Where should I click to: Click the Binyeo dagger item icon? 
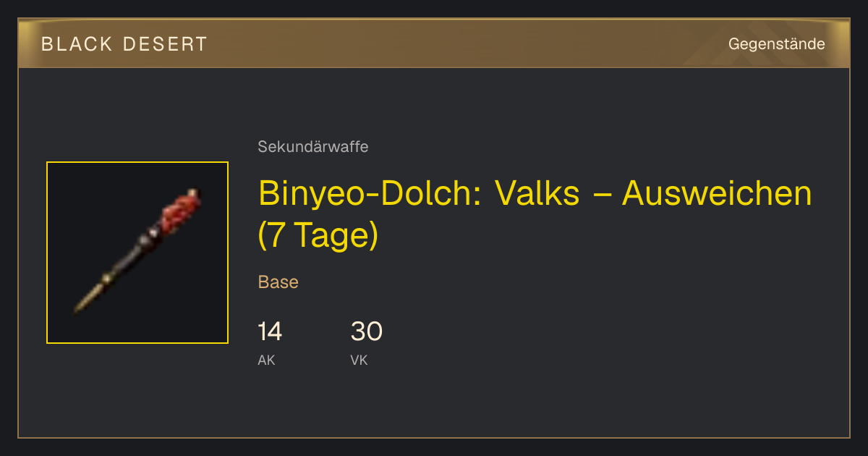tap(137, 253)
